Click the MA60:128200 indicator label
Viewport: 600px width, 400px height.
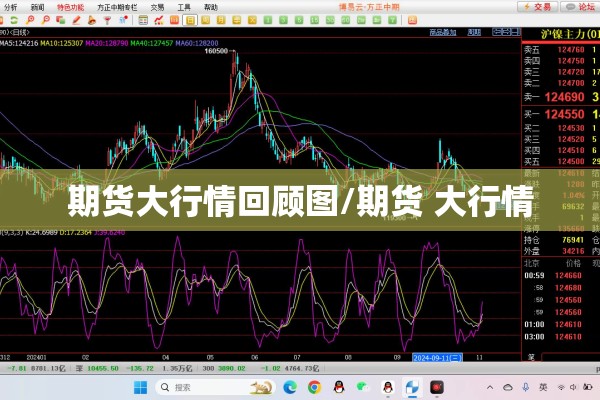[197, 43]
